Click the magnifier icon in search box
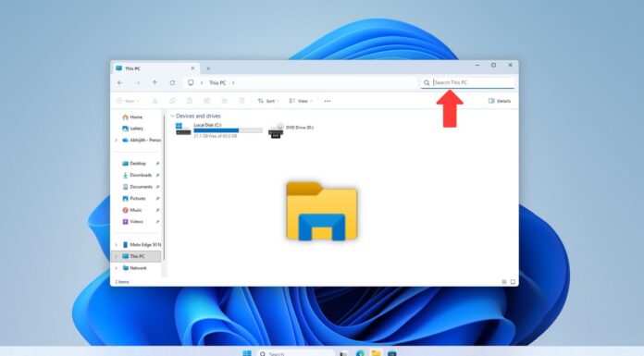Viewport: 644px width, 356px height. (x=427, y=82)
